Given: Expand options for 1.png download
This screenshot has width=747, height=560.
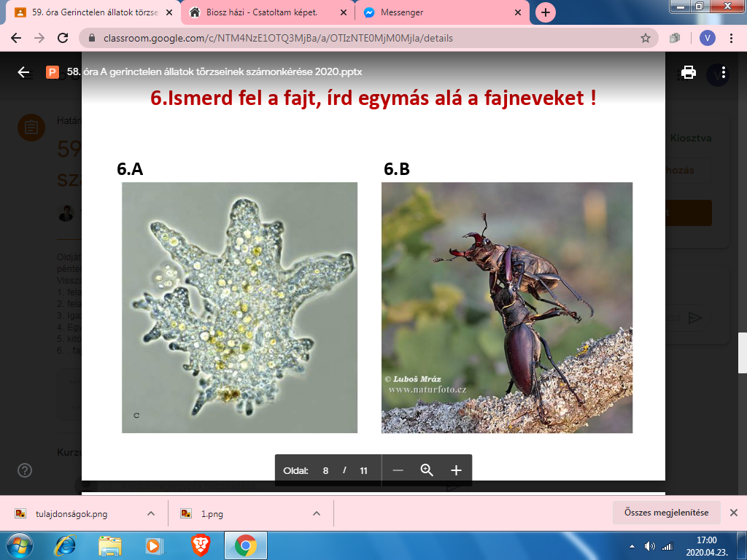Looking at the screenshot, I should [x=317, y=513].
